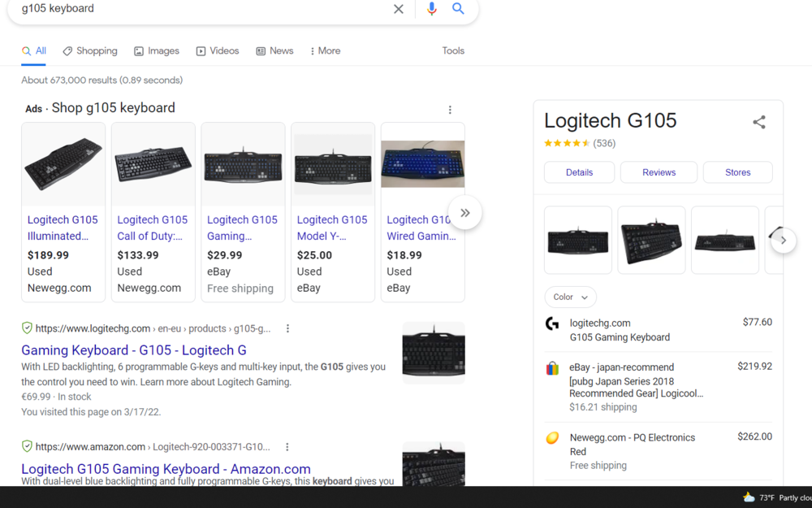Image resolution: width=812 pixels, height=508 pixels.
Task: Switch to the Shopping tab
Action: pos(90,51)
